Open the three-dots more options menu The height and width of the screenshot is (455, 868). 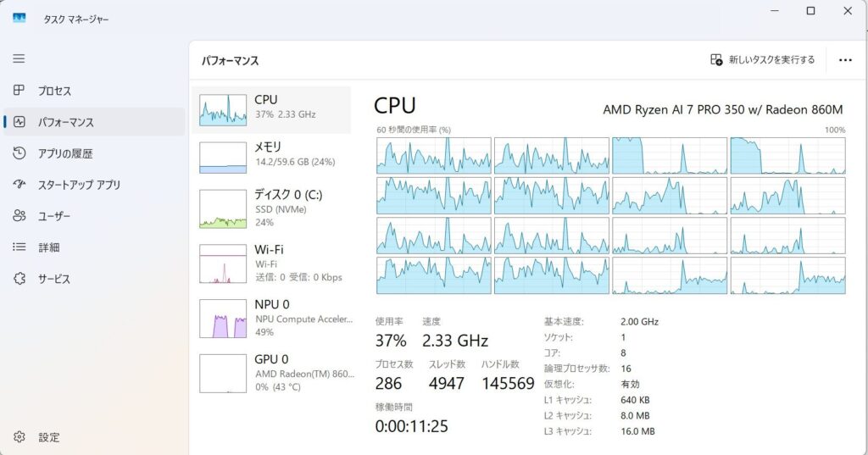[844, 60]
